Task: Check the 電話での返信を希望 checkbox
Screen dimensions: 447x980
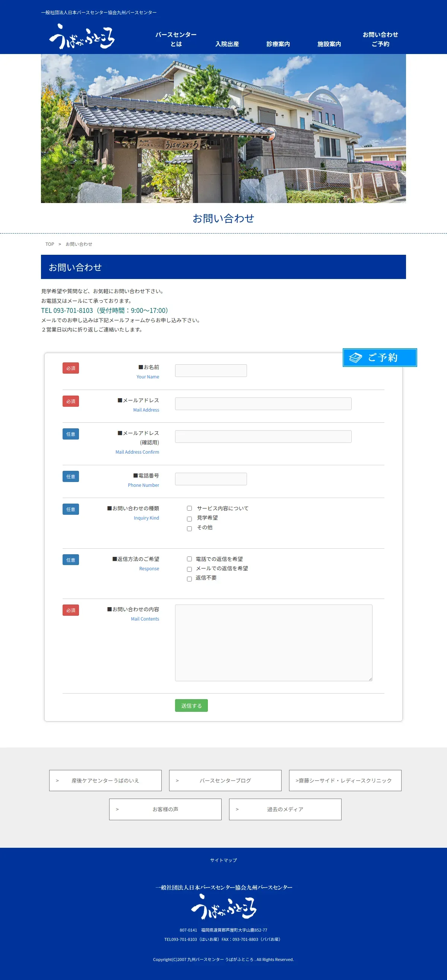Action: coord(190,559)
